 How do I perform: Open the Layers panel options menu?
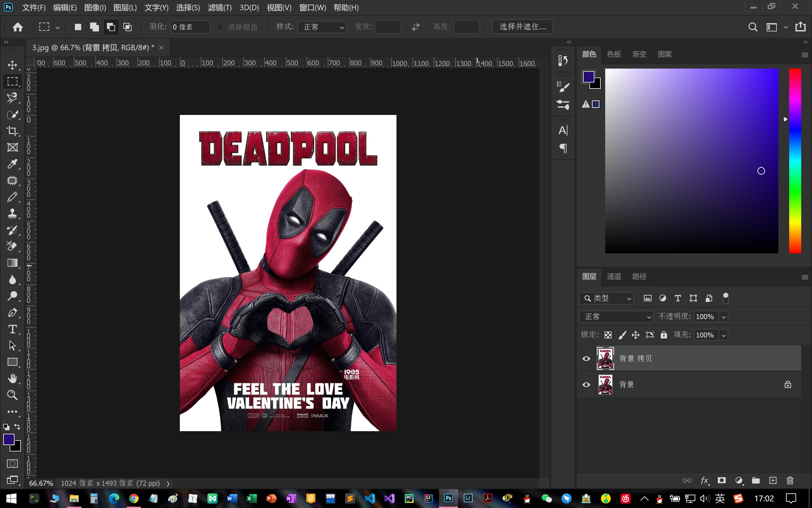(x=805, y=277)
